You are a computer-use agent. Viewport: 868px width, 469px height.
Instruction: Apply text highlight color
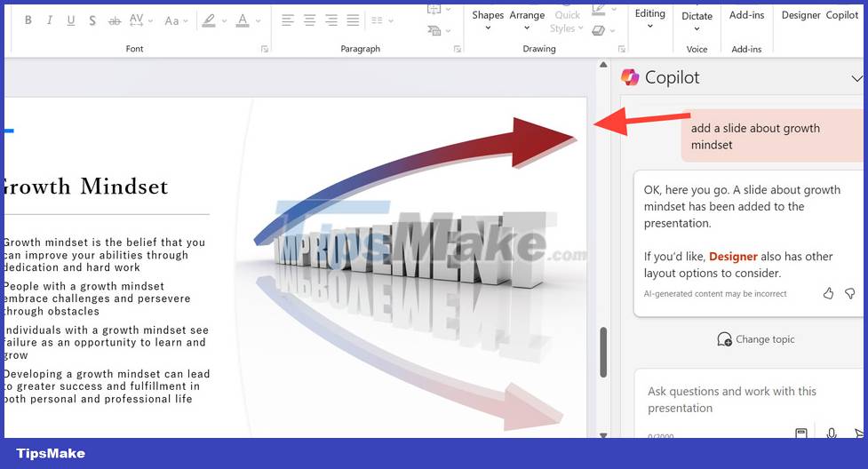click(x=209, y=21)
